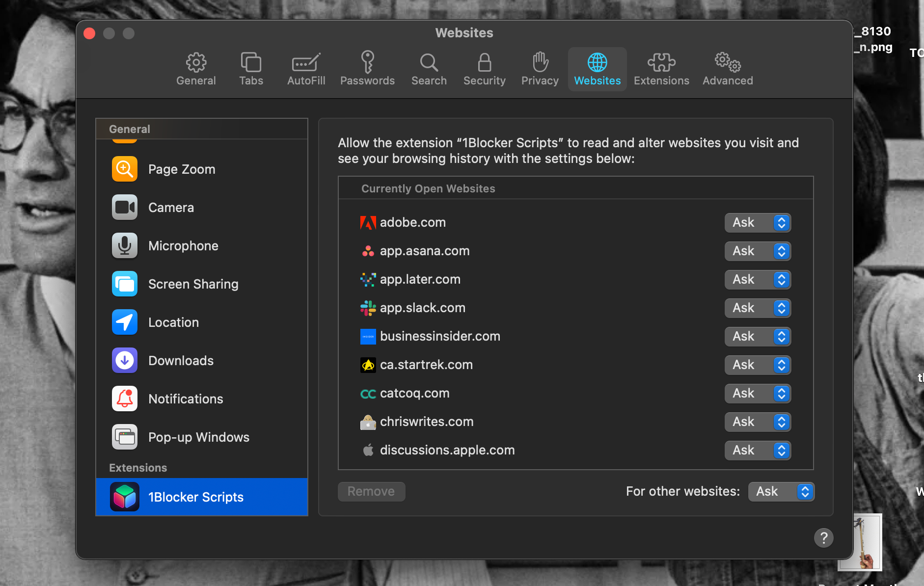924x586 pixels.
Task: Change the permission for app.asana.com
Action: (x=758, y=251)
